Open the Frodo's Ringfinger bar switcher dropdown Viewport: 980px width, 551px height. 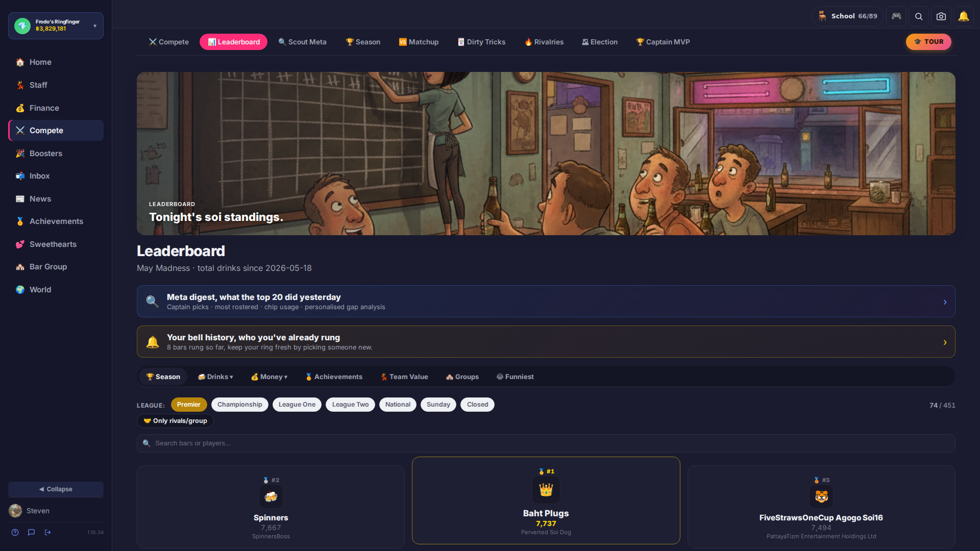pos(56,26)
